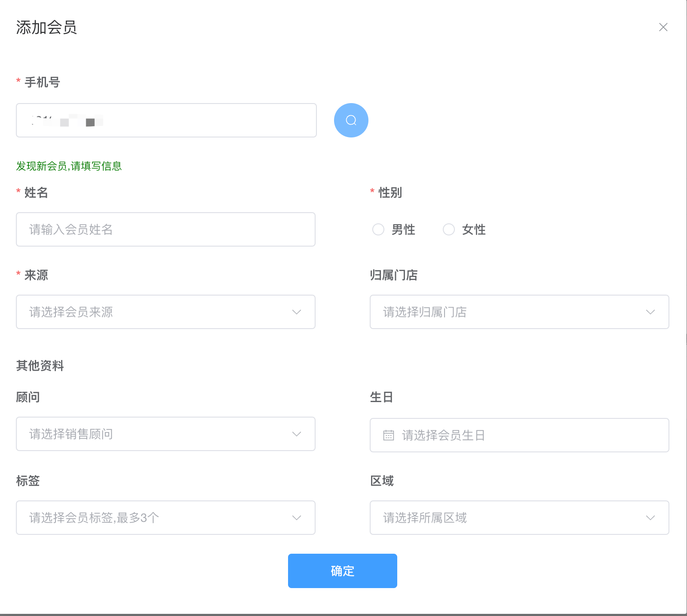Click the chevron arrow in the 归属门店 dropdown

[650, 312]
